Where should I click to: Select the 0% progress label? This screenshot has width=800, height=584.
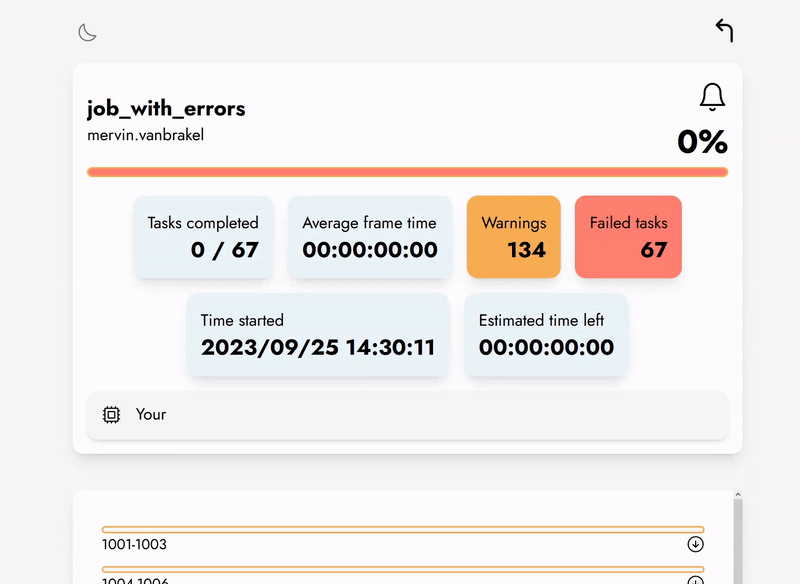coord(701,144)
